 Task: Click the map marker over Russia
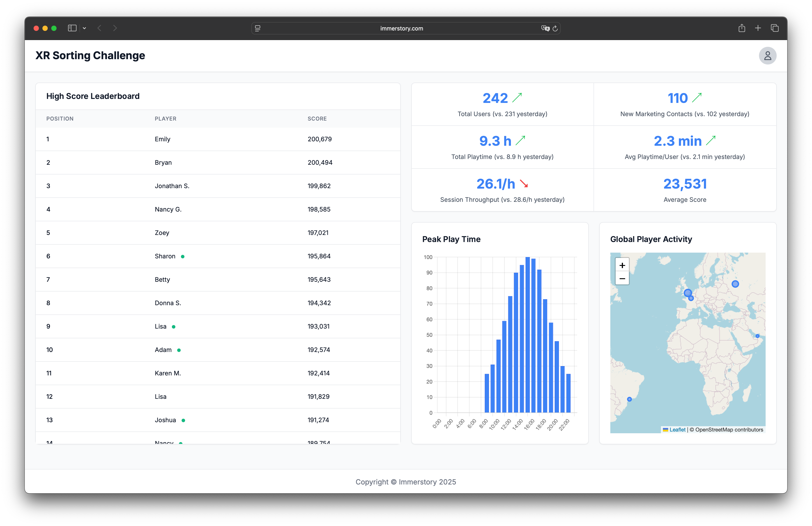tap(735, 284)
